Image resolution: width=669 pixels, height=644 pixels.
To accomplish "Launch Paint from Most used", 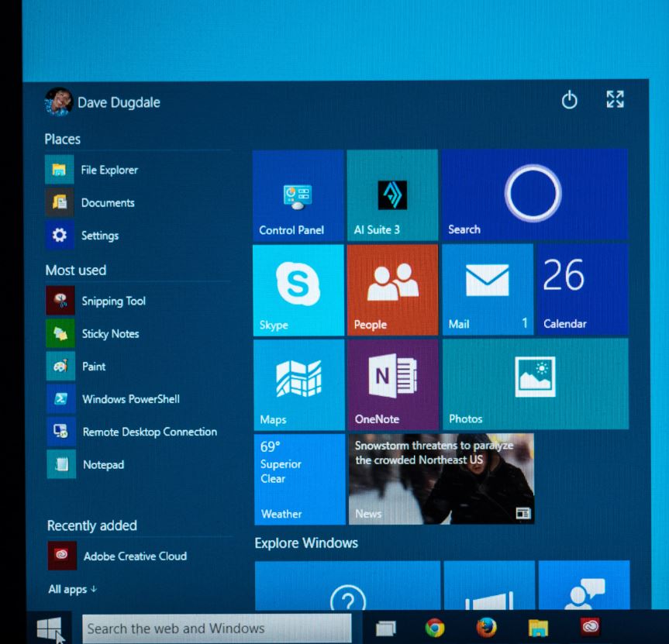I will pyautogui.click(x=139, y=367).
